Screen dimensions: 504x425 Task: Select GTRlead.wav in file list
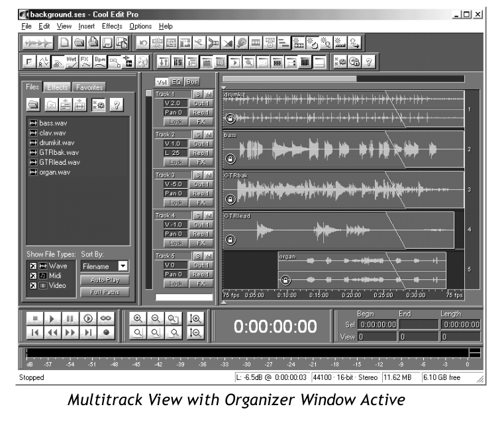pyautogui.click(x=60, y=163)
